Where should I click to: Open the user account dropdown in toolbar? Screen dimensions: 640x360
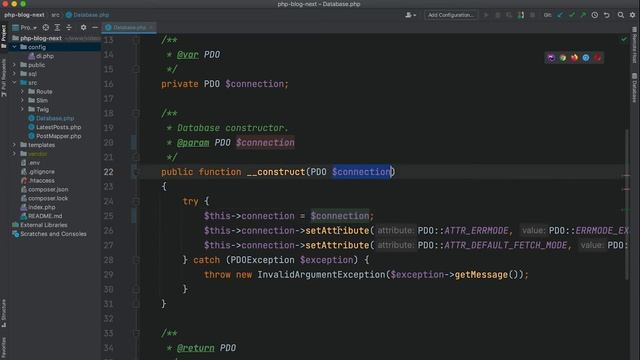pyautogui.click(x=410, y=15)
